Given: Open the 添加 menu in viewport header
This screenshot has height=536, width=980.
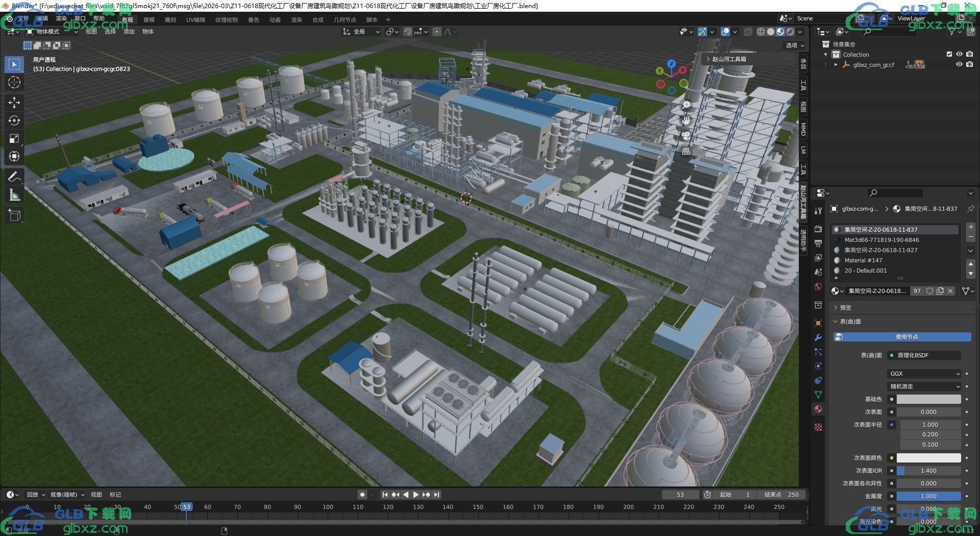Looking at the screenshot, I should 129,32.
